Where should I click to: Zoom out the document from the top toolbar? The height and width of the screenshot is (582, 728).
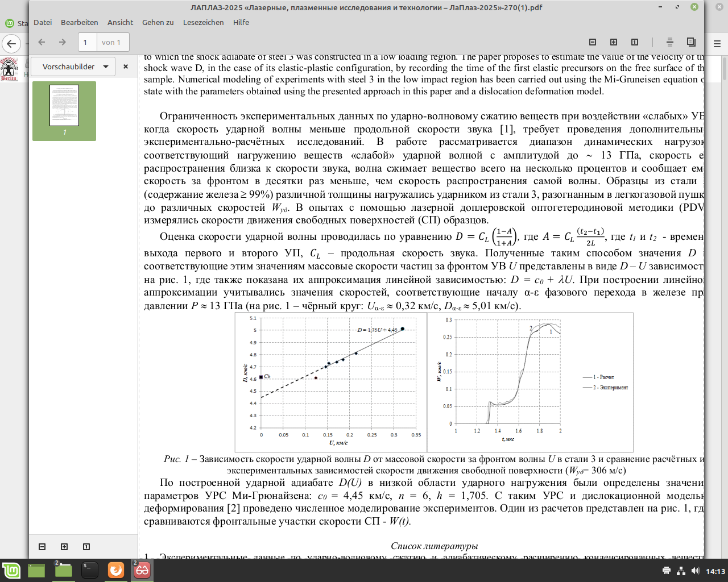[x=593, y=42]
